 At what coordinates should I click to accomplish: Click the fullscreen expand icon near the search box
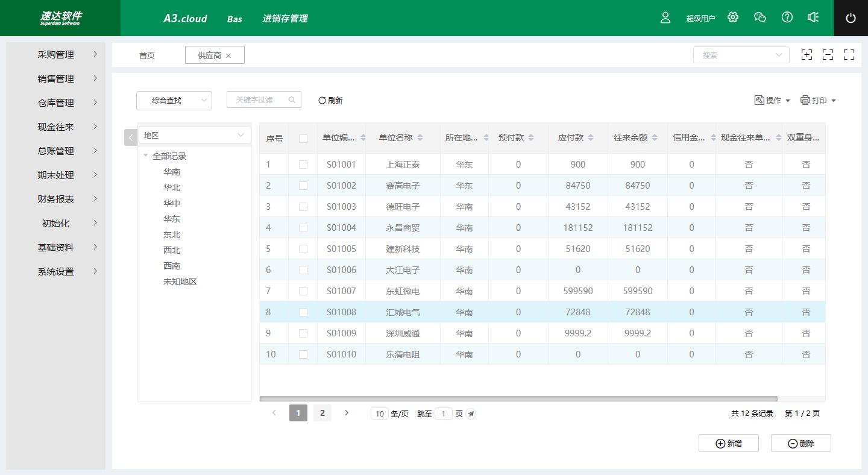[x=849, y=55]
